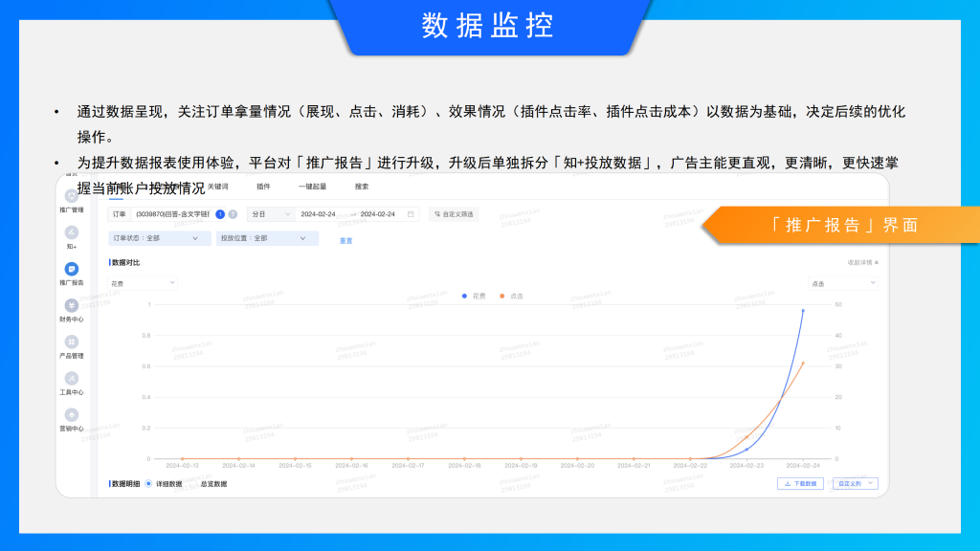Image resolution: width=980 pixels, height=551 pixels.
Task: Switch to the 一键起量 tab
Action: click(313, 187)
